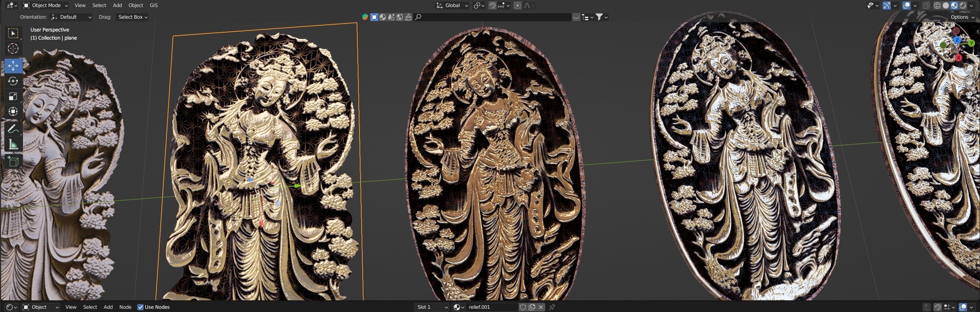The width and height of the screenshot is (980, 312).
Task: Open the node editor Add menu
Action: (108, 307)
